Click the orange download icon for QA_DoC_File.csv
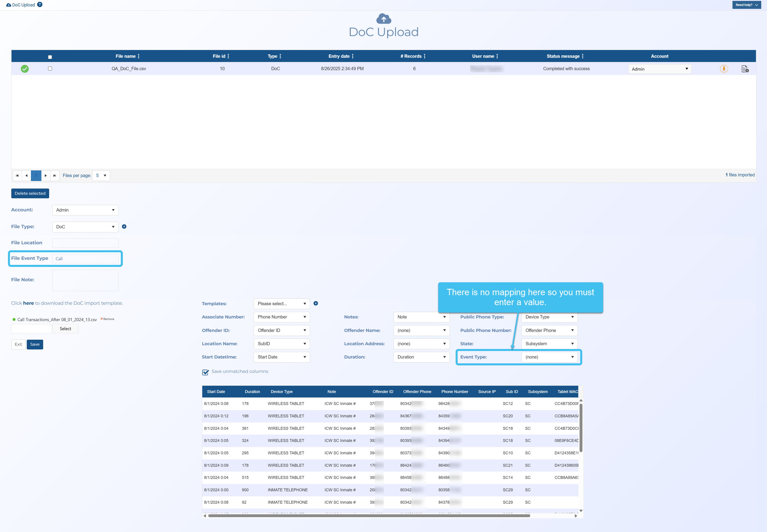Image resolution: width=767 pixels, height=532 pixels. tap(724, 69)
